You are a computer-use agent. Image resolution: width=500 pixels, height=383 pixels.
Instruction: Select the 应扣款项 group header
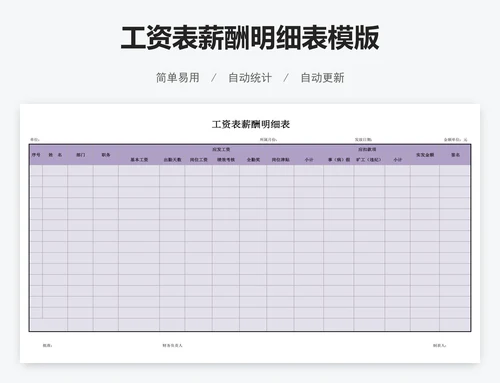point(367,150)
